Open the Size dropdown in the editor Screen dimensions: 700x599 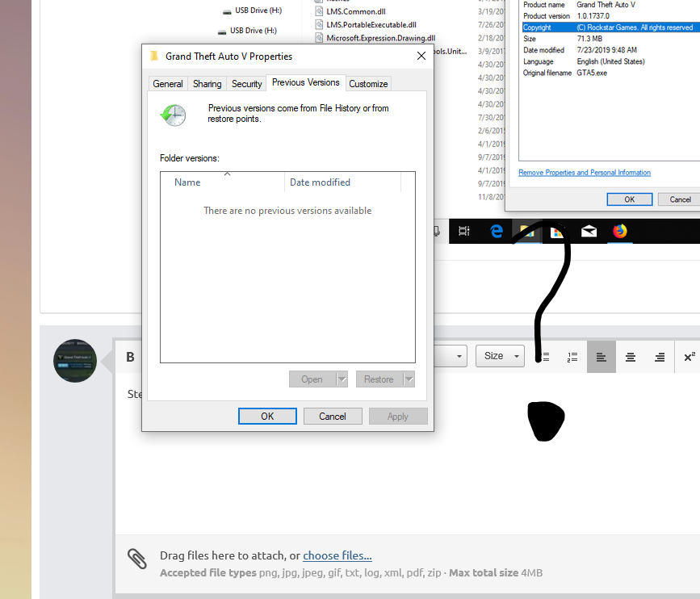[x=500, y=356]
